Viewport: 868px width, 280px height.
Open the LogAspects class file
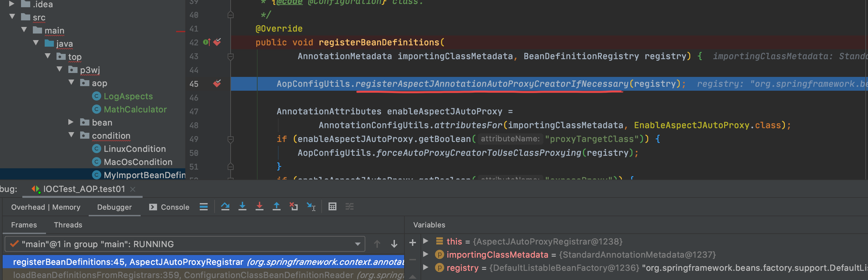pos(128,96)
